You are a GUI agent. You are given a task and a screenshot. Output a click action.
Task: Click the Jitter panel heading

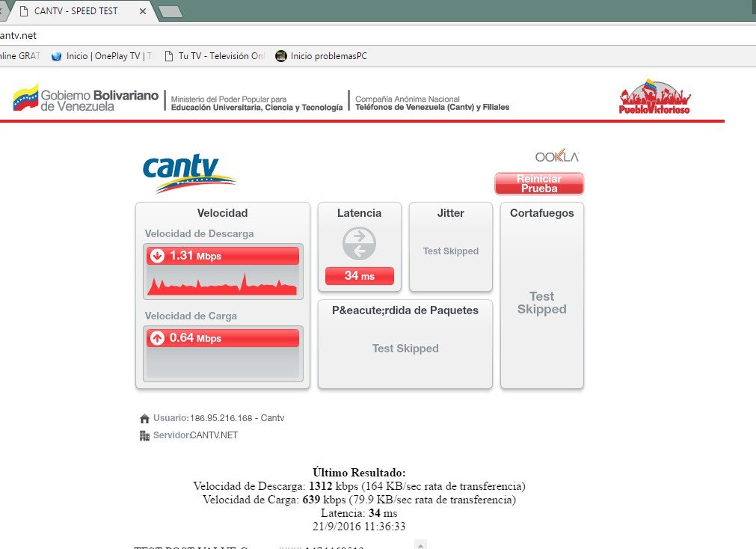tap(451, 213)
